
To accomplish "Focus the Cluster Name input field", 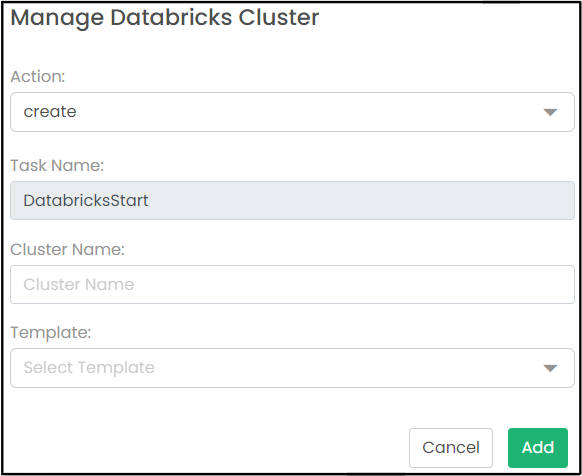I will [x=292, y=284].
